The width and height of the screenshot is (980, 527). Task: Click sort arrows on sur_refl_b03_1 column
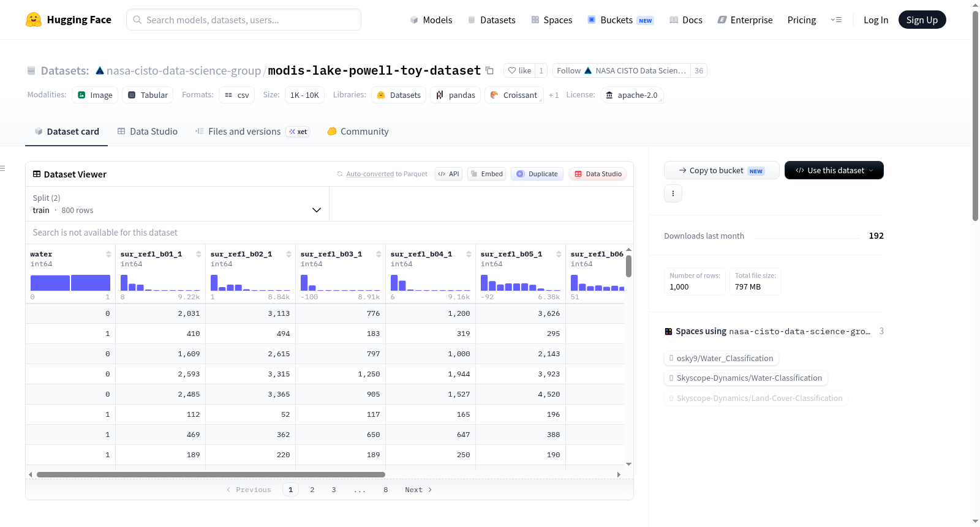click(379, 254)
